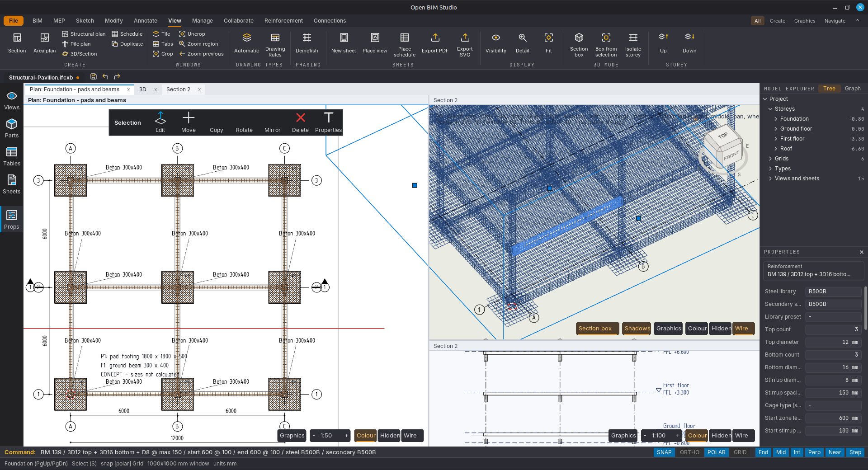The image size is (868, 470).
Task: Open the Automatic drawing types tool
Action: point(246,43)
